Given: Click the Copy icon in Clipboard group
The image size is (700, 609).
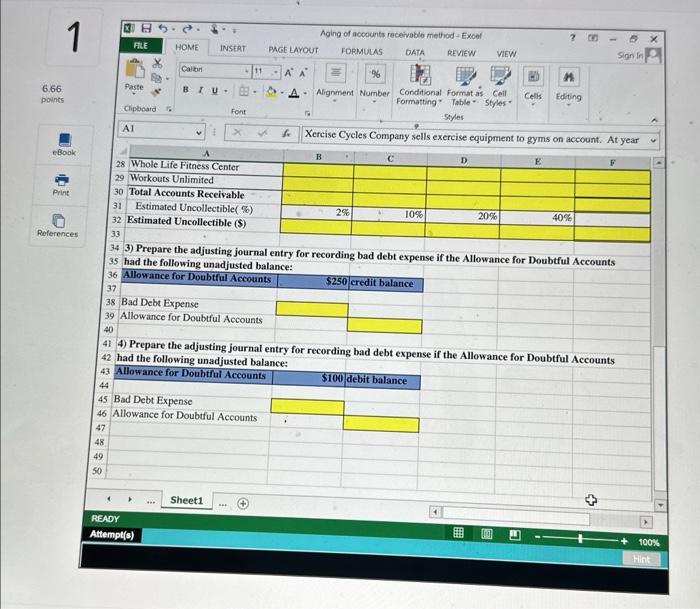Looking at the screenshot, I should [156, 78].
